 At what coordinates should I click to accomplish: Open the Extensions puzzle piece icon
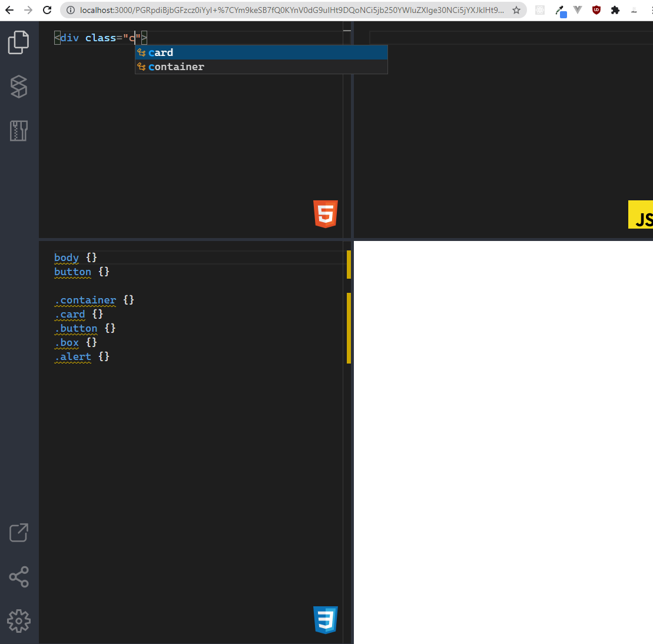point(615,10)
